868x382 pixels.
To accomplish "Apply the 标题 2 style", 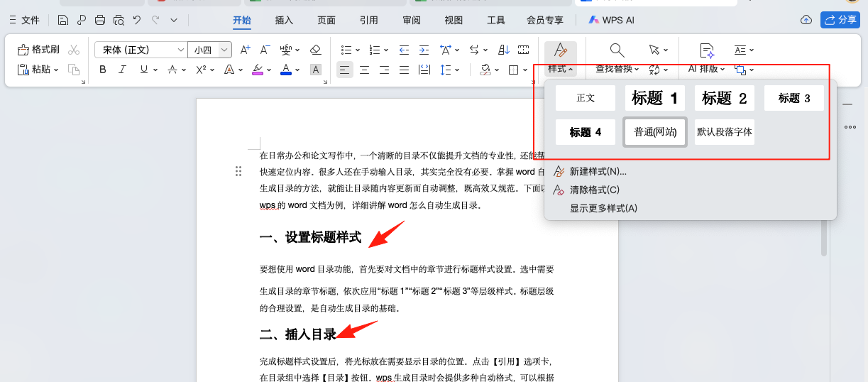I will pos(725,98).
